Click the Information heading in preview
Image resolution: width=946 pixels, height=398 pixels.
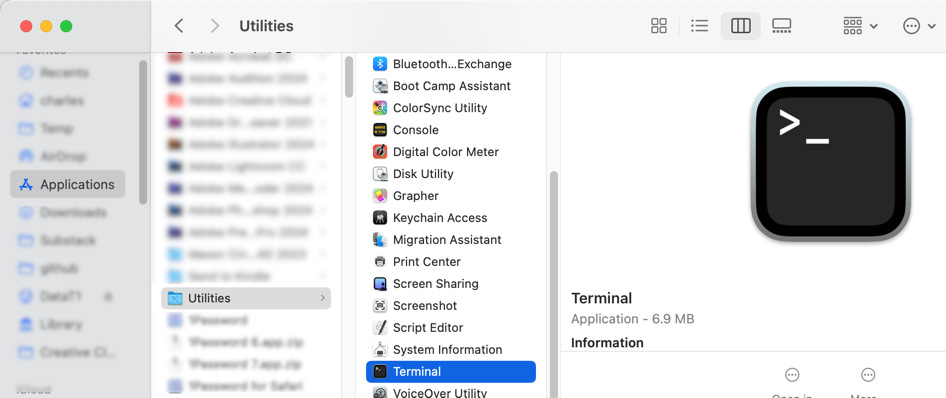pos(607,343)
